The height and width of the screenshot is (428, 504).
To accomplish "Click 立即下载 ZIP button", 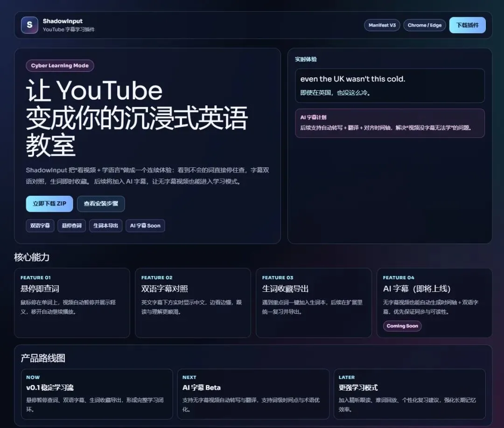I will [49, 204].
